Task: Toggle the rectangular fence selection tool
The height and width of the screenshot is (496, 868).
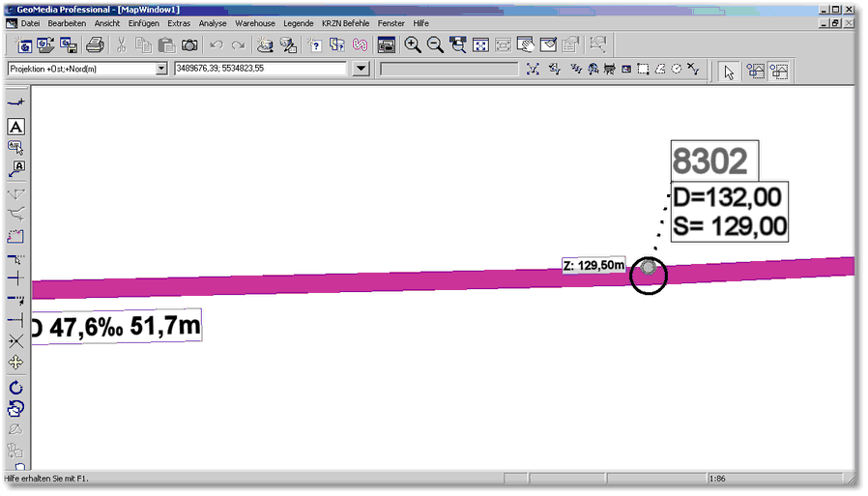Action: tap(643, 70)
